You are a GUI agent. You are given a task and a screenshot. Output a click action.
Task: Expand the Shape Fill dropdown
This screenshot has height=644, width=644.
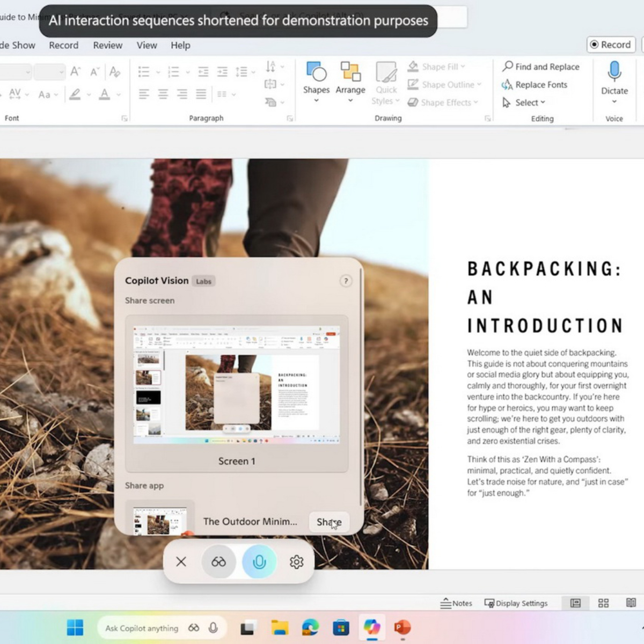pos(463,67)
